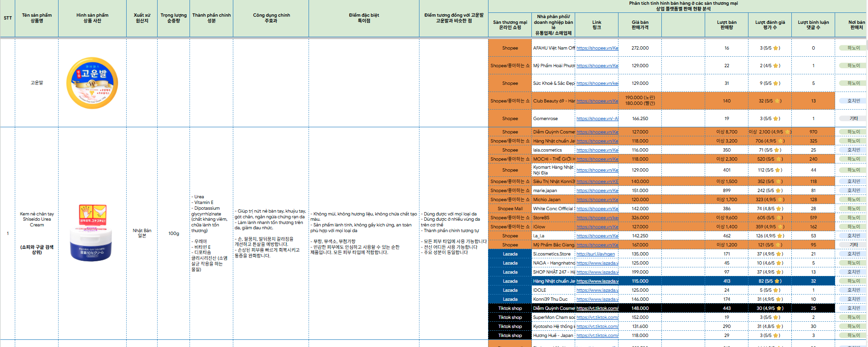Open 기타 dropdown for Mỹ Phẩm Bắc Giang
The height and width of the screenshot is (347, 868).
pos(853,245)
